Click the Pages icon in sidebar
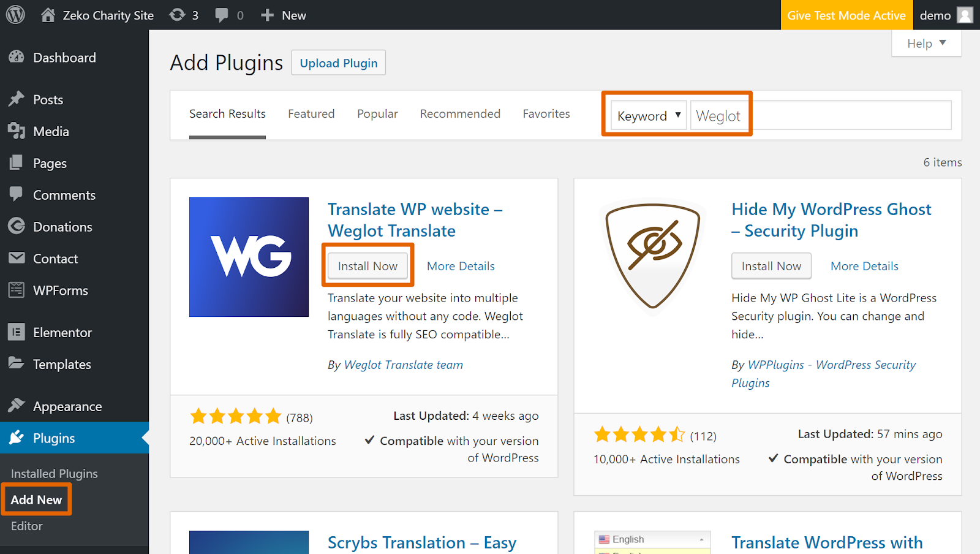The width and height of the screenshot is (980, 554). 17,162
